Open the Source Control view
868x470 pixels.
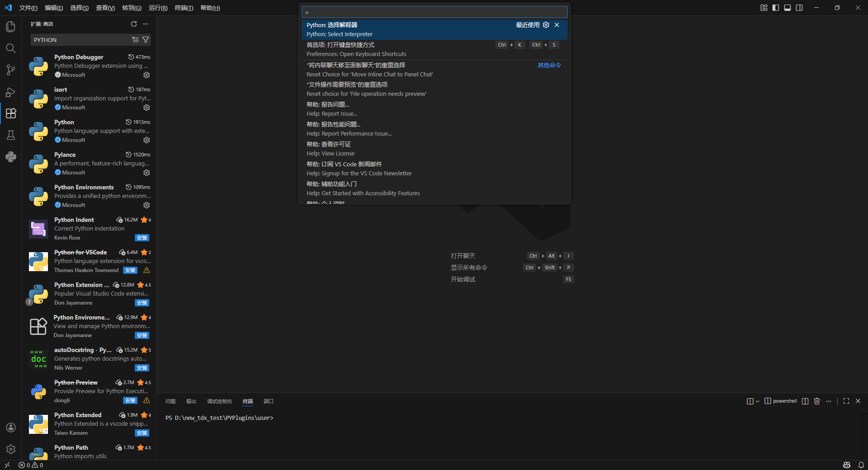pos(11,70)
